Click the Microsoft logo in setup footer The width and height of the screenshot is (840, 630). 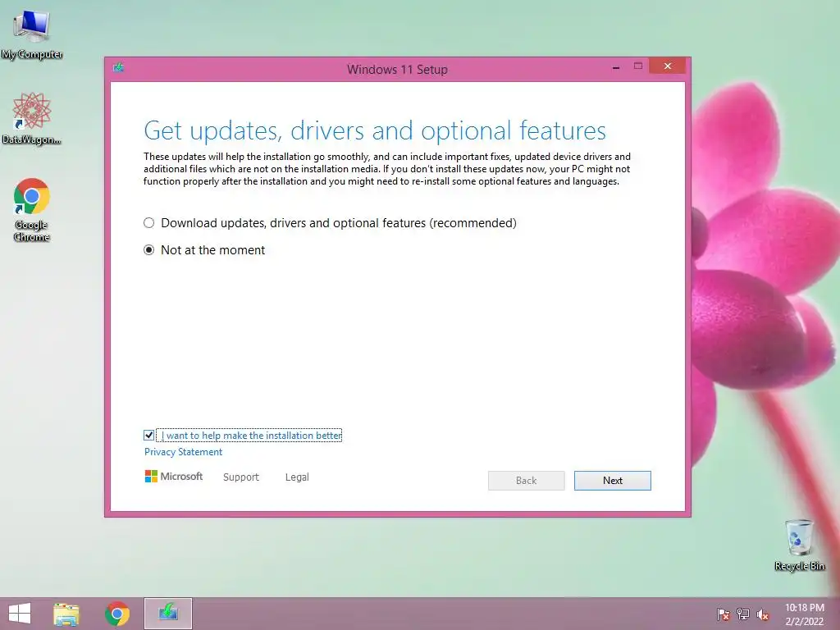(174, 477)
